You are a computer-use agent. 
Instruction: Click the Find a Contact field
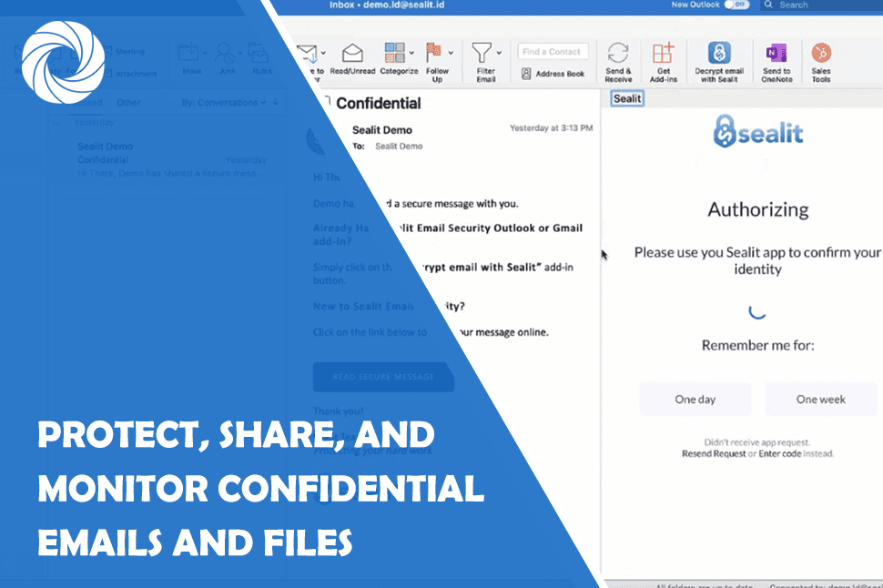click(553, 52)
